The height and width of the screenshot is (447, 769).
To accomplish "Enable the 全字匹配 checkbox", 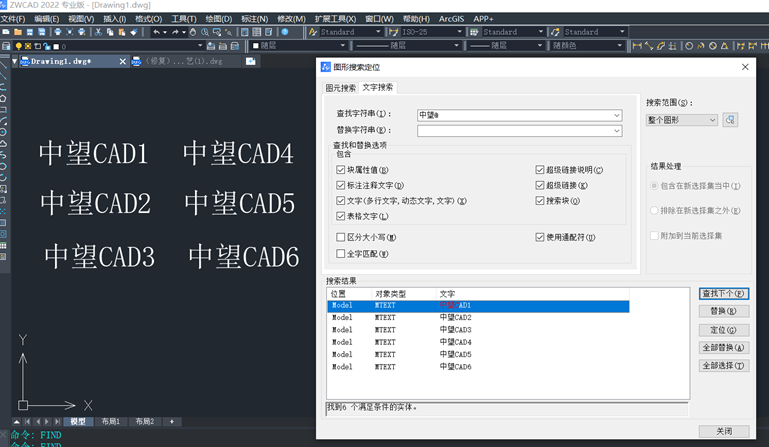I will (x=341, y=254).
